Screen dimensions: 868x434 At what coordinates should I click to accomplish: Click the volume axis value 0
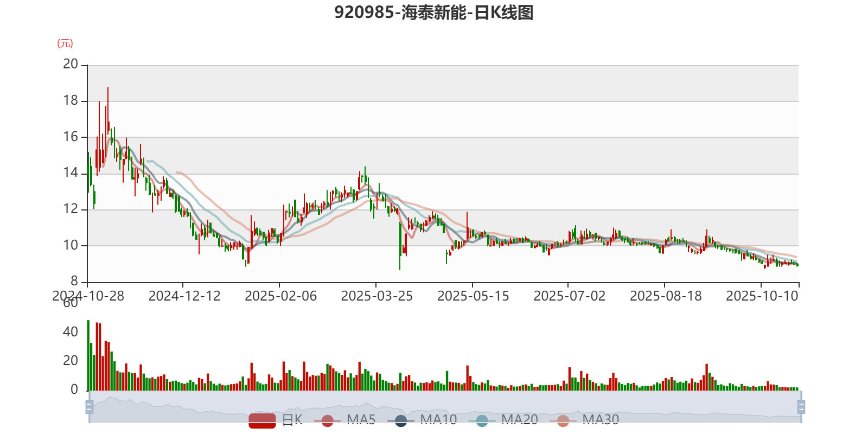coord(74,390)
